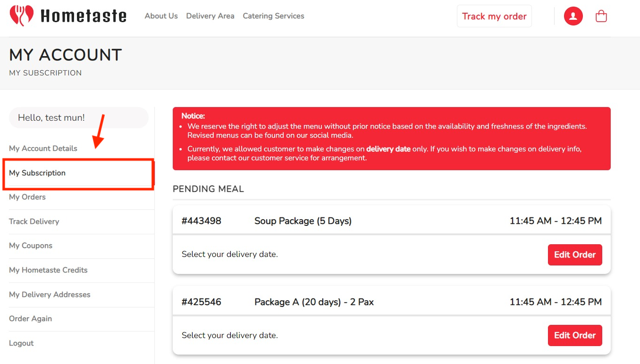This screenshot has width=640, height=364.
Task: Open My Account Details
Action: pos(43,149)
